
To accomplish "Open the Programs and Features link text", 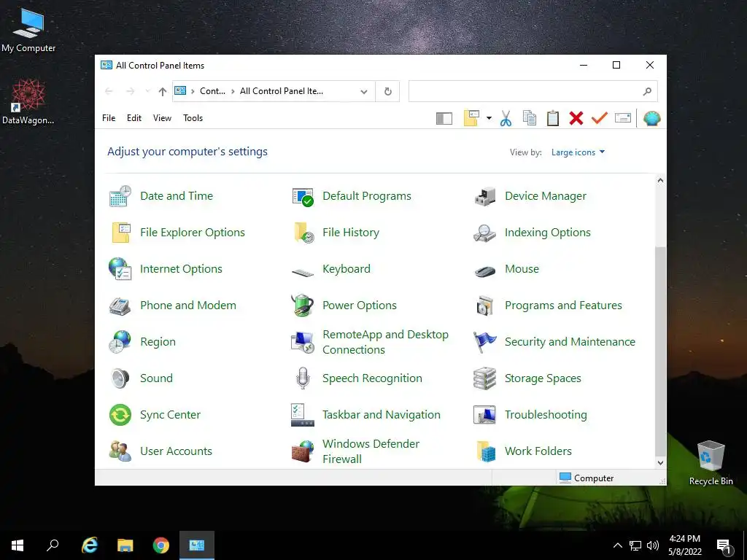I will (564, 306).
